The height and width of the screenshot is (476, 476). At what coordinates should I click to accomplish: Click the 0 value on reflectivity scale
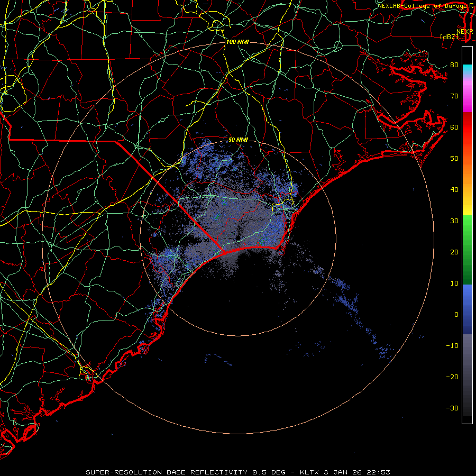(x=456, y=315)
